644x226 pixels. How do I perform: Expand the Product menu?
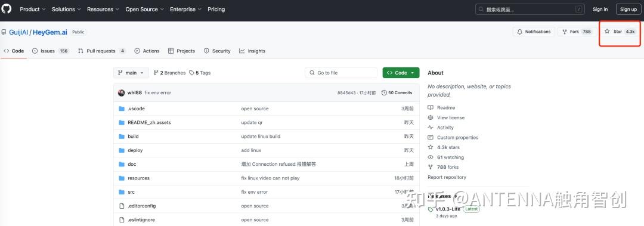tap(32, 9)
